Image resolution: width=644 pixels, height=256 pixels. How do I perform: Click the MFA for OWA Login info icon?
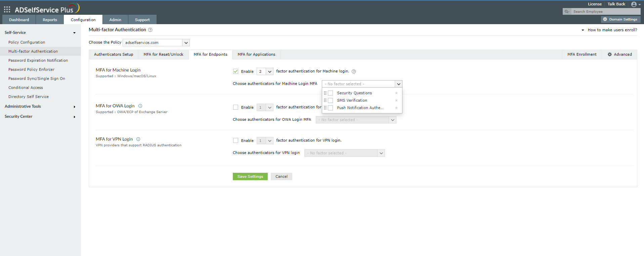[x=140, y=106]
